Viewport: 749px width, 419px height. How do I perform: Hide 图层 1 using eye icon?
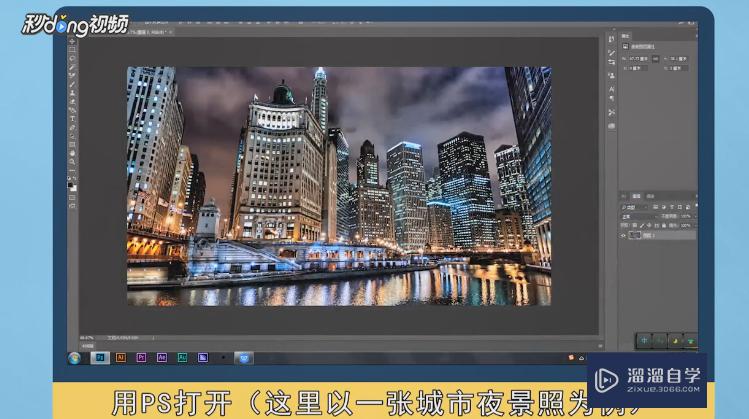[x=623, y=236]
